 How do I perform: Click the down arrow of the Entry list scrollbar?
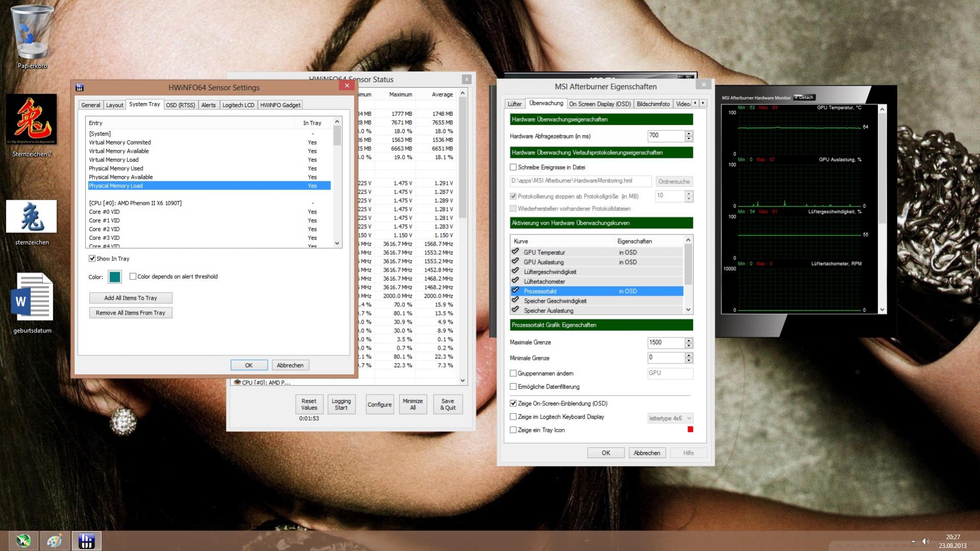337,244
